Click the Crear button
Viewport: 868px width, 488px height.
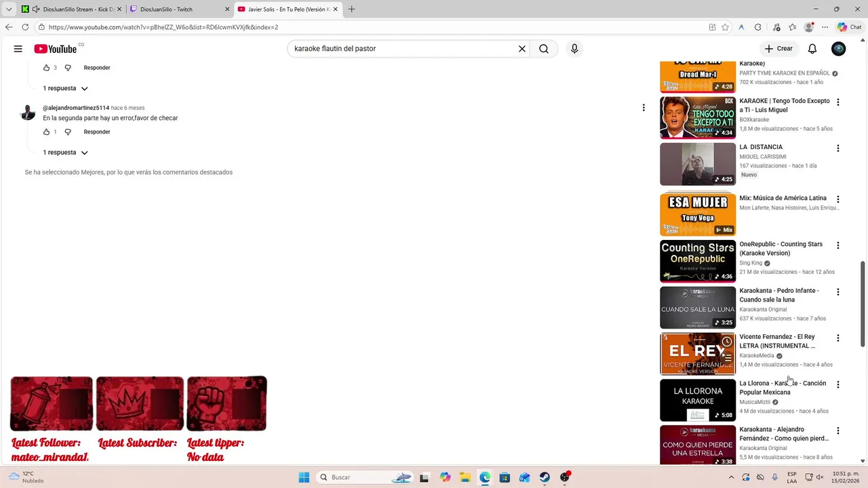(x=778, y=49)
